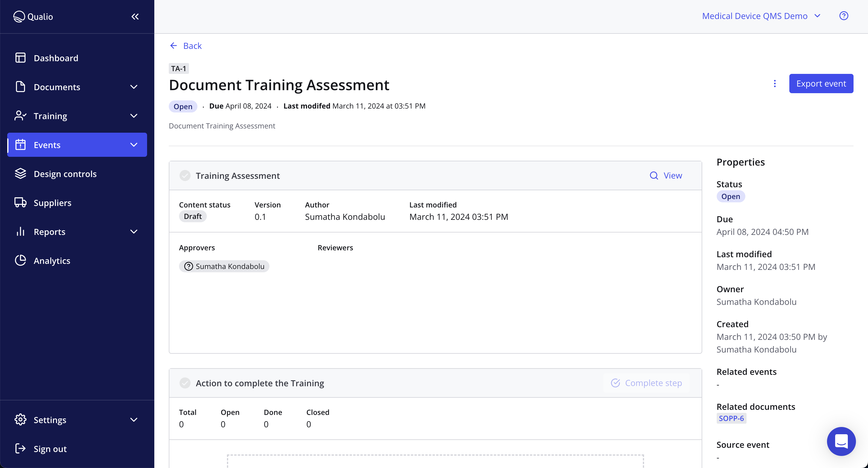Mark the Training Assessment step complete
The height and width of the screenshot is (468, 868).
(x=185, y=175)
